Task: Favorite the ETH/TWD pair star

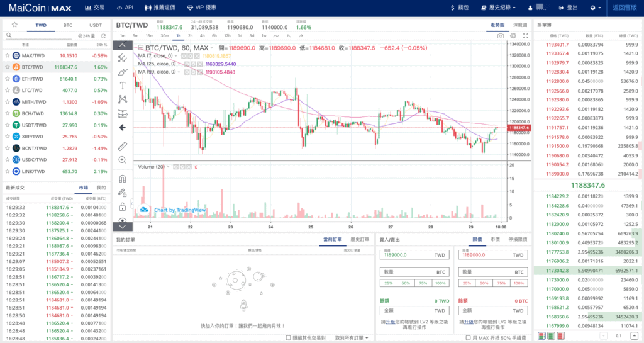Action: coord(7,79)
